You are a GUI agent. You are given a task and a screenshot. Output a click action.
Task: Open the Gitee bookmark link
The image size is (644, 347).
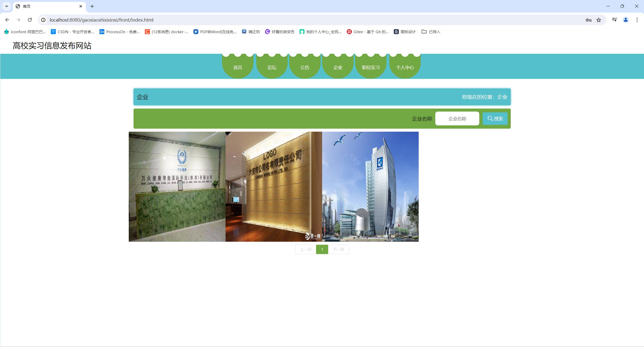(x=368, y=32)
